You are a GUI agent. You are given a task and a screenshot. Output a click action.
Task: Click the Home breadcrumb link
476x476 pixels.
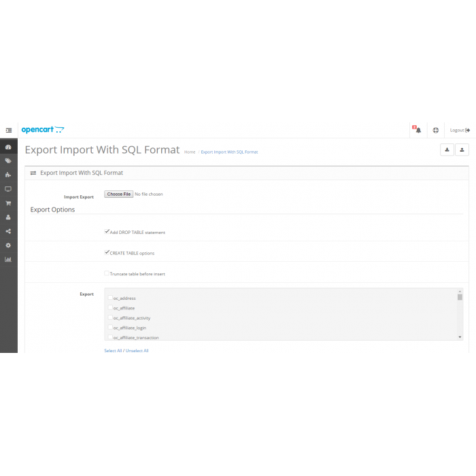pos(190,152)
